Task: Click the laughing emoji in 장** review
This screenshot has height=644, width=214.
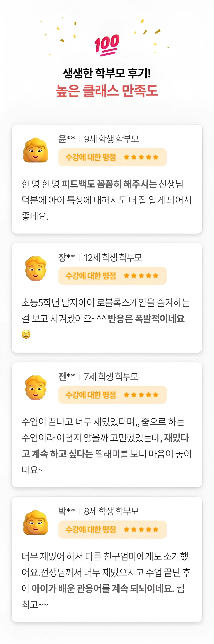Action: point(26,334)
